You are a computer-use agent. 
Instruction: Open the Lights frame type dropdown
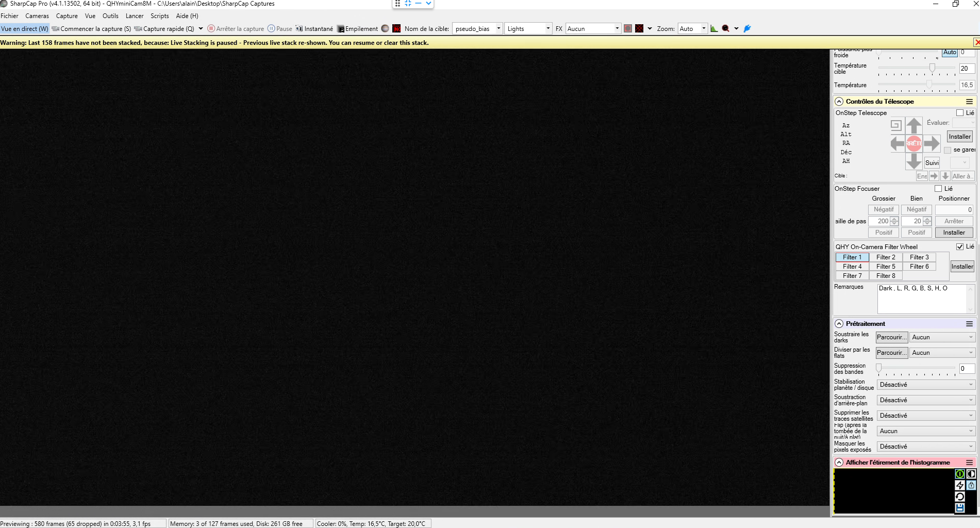[x=548, y=28]
